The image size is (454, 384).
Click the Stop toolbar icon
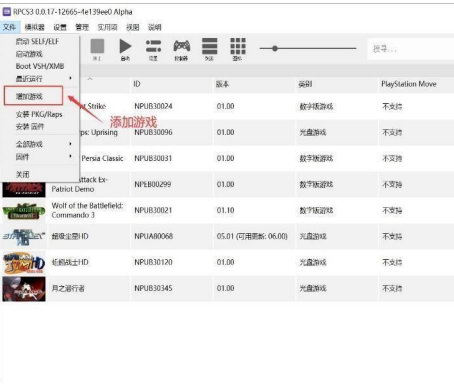click(x=97, y=47)
